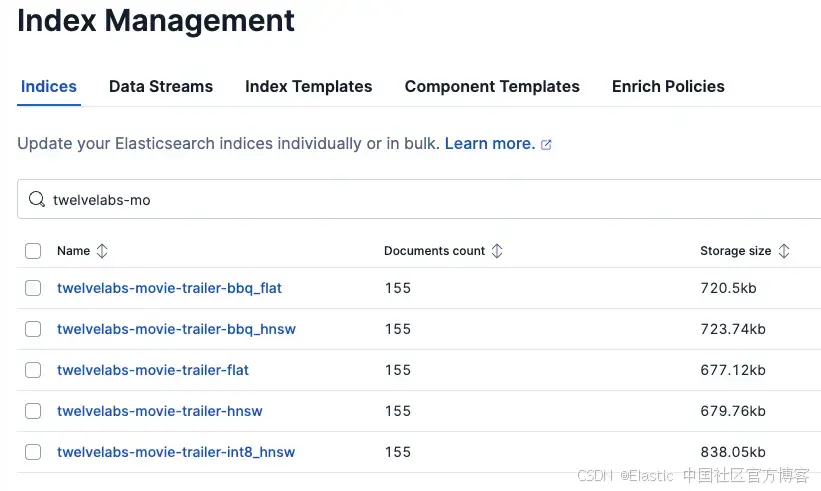Screen dimensions: 821x491
Task: Click the Name column header
Action: 73,251
